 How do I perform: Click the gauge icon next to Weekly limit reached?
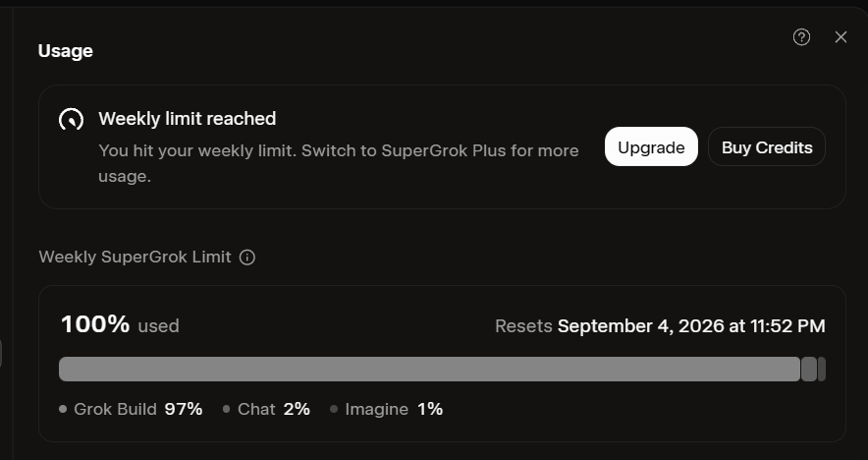(72, 119)
